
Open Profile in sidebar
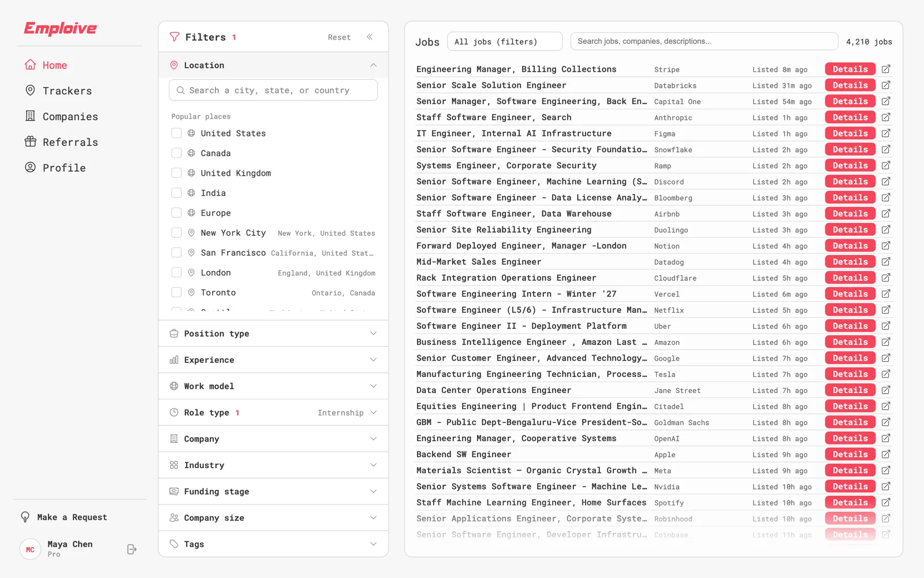(x=55, y=168)
